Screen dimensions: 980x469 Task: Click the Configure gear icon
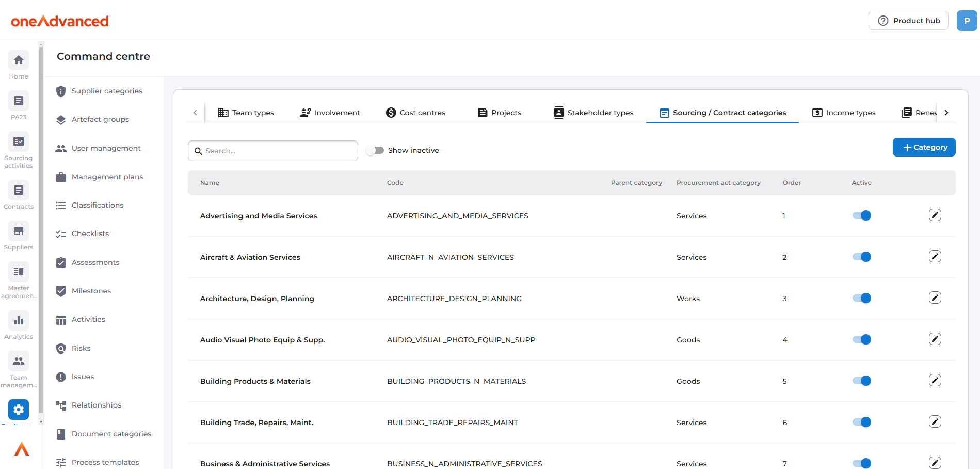(19, 410)
